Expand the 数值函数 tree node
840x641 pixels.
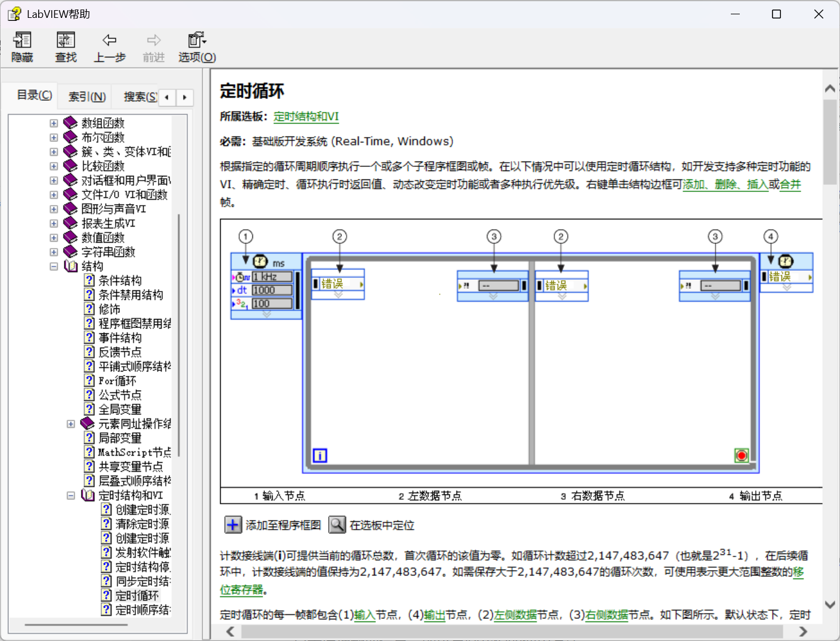tap(54, 238)
